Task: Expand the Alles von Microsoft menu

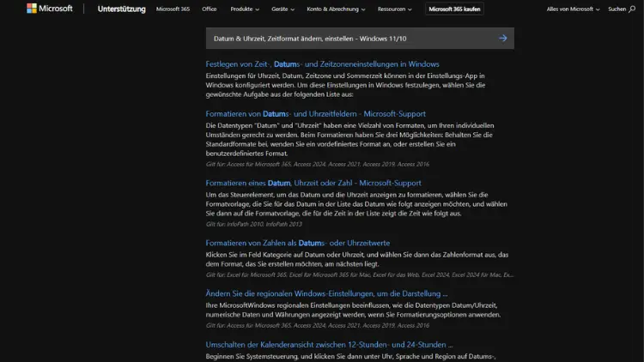Action: click(x=573, y=9)
